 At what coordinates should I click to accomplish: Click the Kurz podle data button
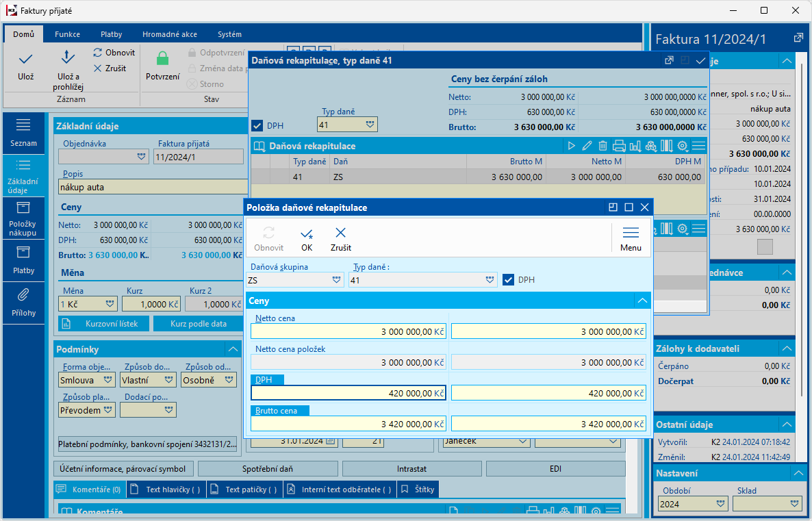[199, 324]
